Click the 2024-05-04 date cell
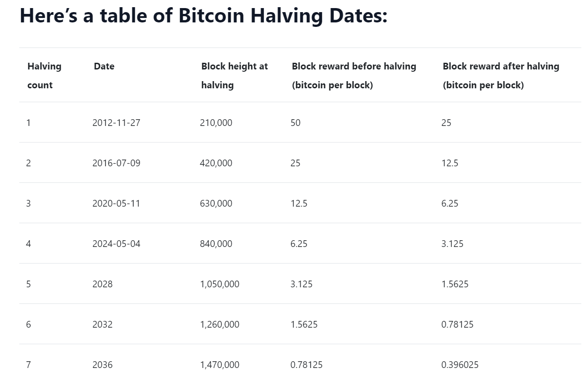The image size is (588, 385). tap(116, 243)
